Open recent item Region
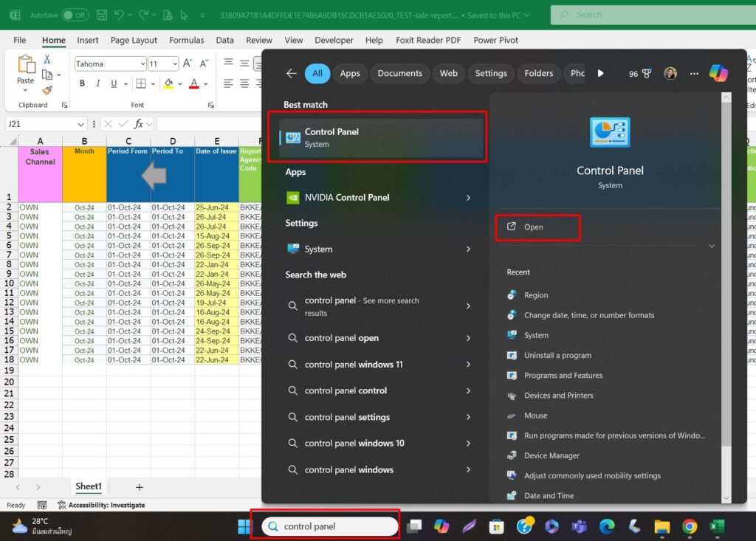Image resolution: width=756 pixels, height=541 pixels. (x=536, y=295)
